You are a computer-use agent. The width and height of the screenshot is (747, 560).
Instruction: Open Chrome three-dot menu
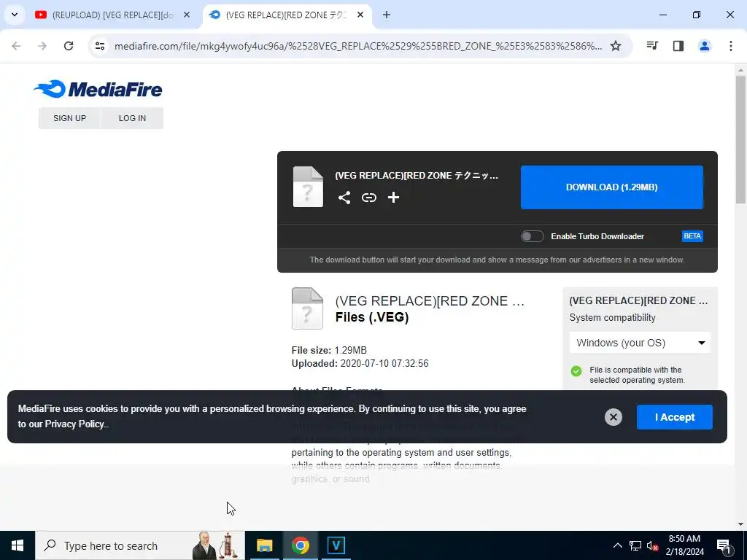point(731,46)
